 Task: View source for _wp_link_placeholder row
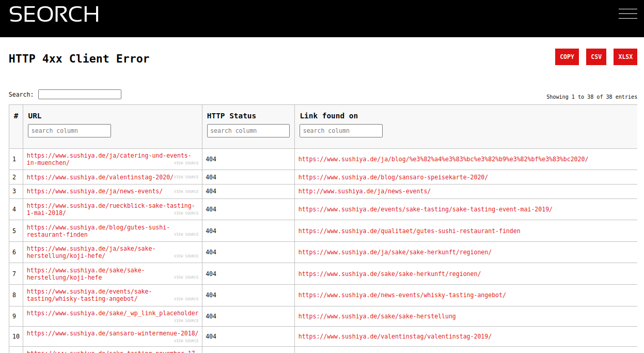tap(186, 321)
